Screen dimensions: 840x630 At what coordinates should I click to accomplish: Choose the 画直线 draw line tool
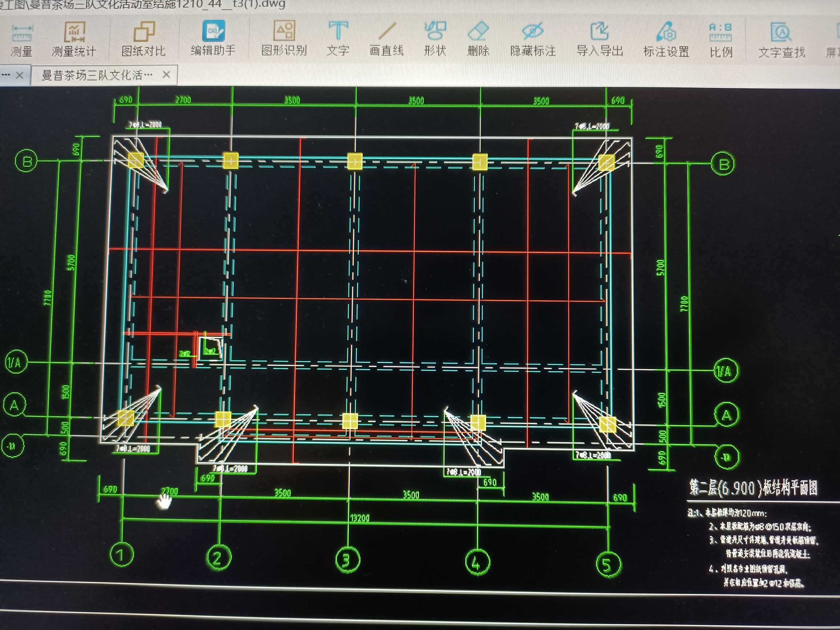coord(387,39)
